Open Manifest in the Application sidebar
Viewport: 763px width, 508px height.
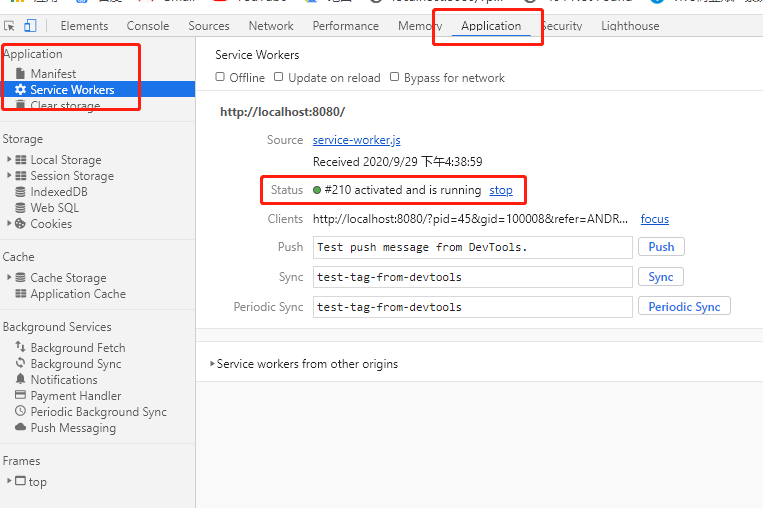point(53,73)
